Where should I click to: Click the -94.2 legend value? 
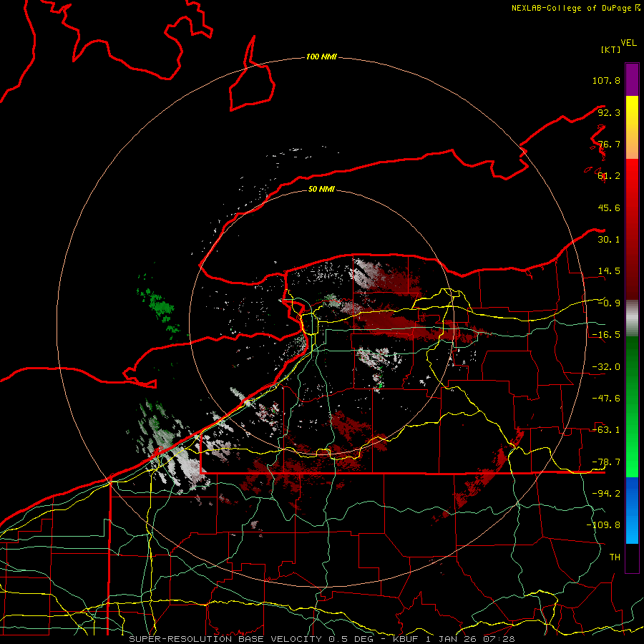point(606,494)
